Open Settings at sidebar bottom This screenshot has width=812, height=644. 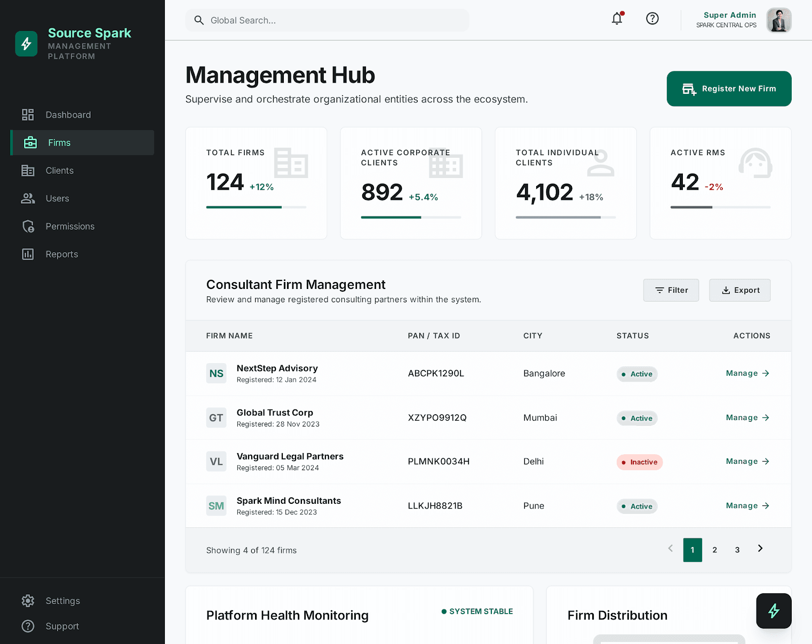pyautogui.click(x=82, y=601)
